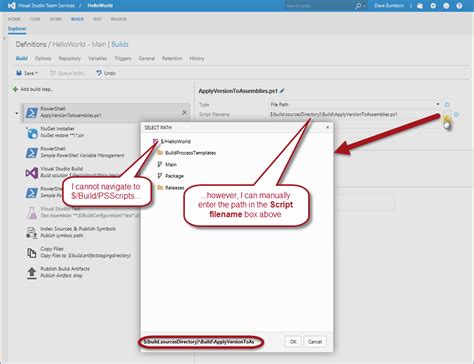Click the Releases folder icon in dialog
Image resolution: width=474 pixels, height=364 pixels.
tap(160, 188)
